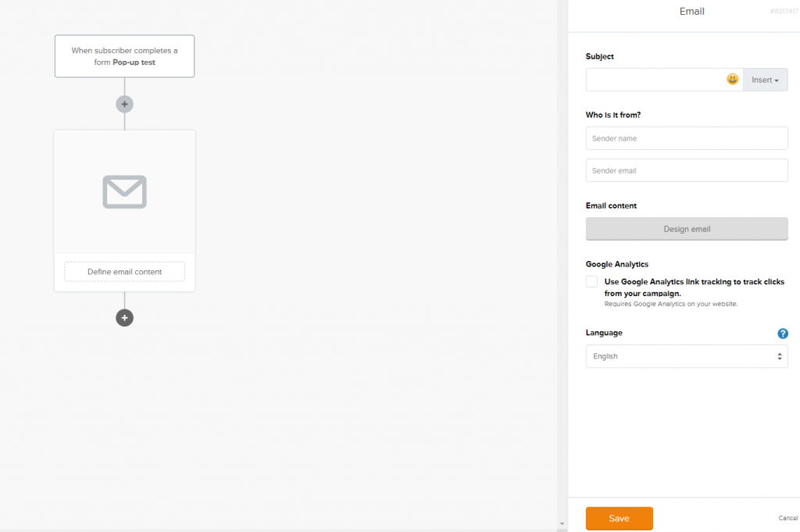This screenshot has height=532, width=800.
Task: Click the Define email content button
Action: pos(124,272)
